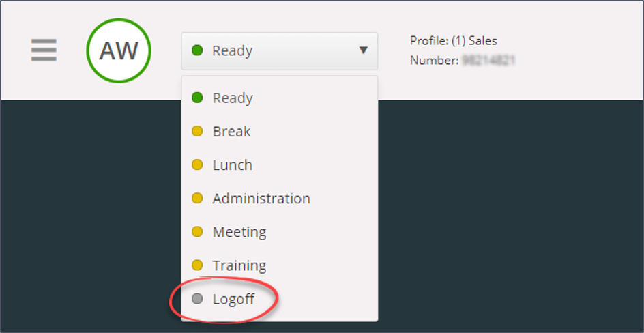The width and height of the screenshot is (644, 333).
Task: Click the yellow dot beside Training
Action: tap(197, 265)
